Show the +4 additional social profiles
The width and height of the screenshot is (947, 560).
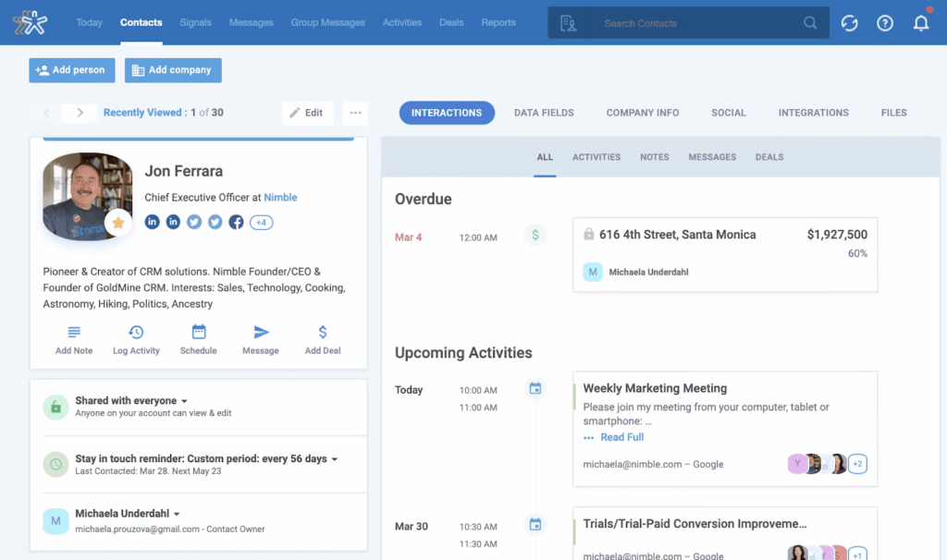[262, 222]
